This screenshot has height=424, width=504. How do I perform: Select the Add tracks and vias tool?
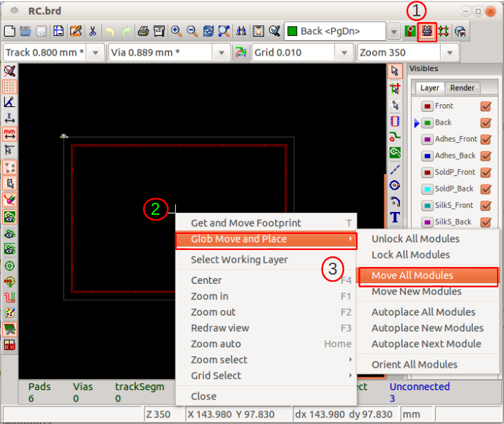(395, 137)
